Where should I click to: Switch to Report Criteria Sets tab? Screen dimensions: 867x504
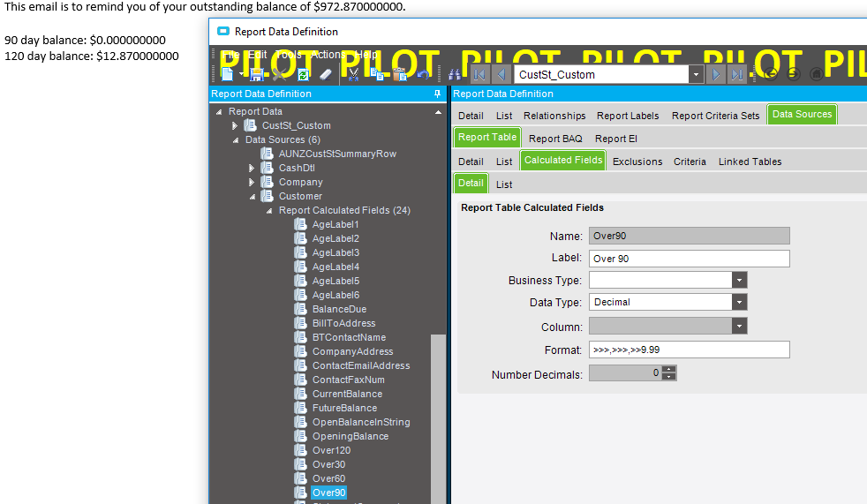(x=715, y=116)
